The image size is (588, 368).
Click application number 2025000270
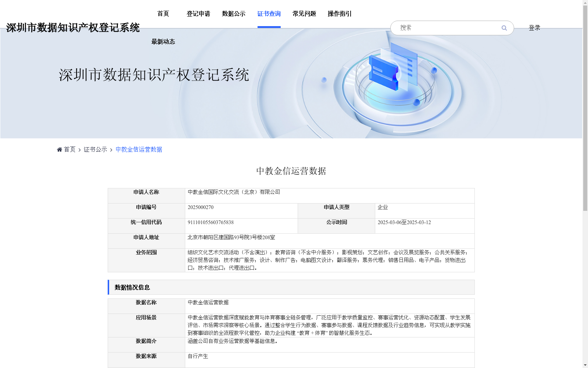pos(201,207)
